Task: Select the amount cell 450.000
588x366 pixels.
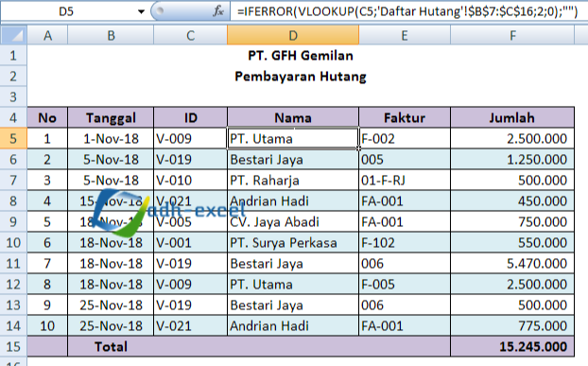Action: point(512,201)
